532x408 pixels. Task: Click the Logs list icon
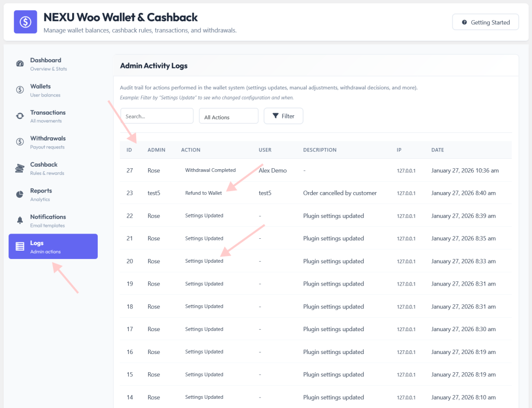coord(20,247)
